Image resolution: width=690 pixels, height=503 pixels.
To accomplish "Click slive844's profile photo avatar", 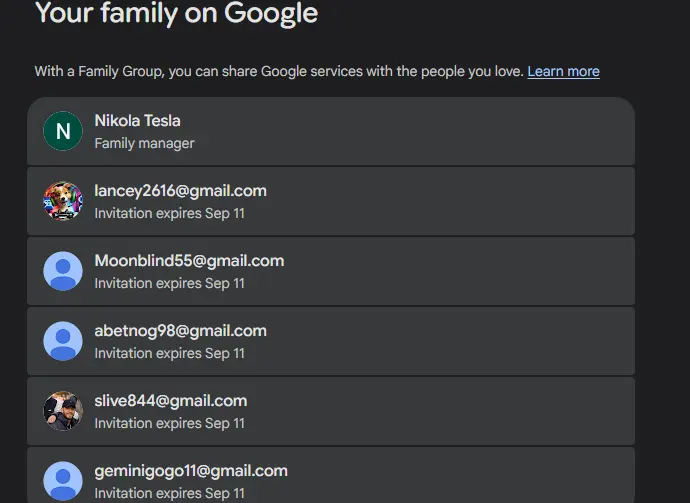I will [63, 411].
